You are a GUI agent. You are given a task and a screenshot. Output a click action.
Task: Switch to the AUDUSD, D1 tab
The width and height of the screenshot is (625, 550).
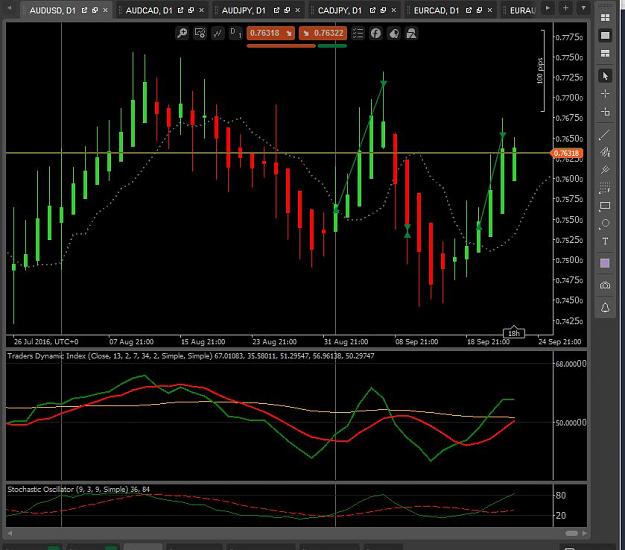coord(53,11)
